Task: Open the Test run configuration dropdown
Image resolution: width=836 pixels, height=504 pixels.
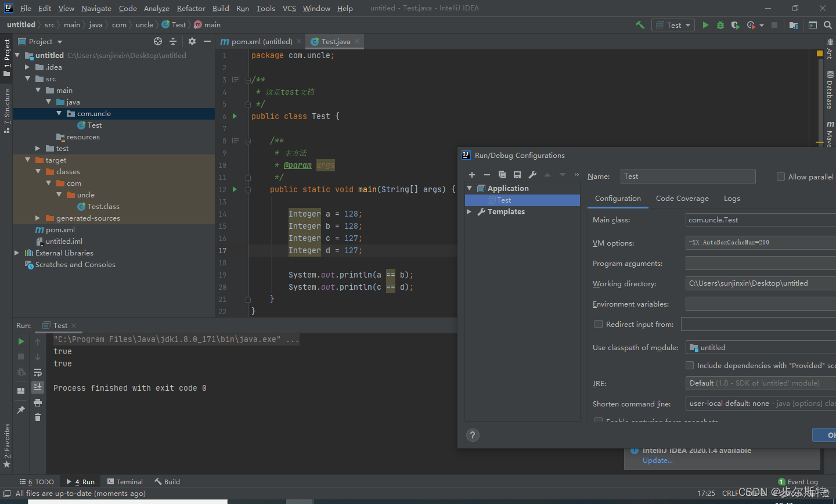Action: tap(673, 25)
